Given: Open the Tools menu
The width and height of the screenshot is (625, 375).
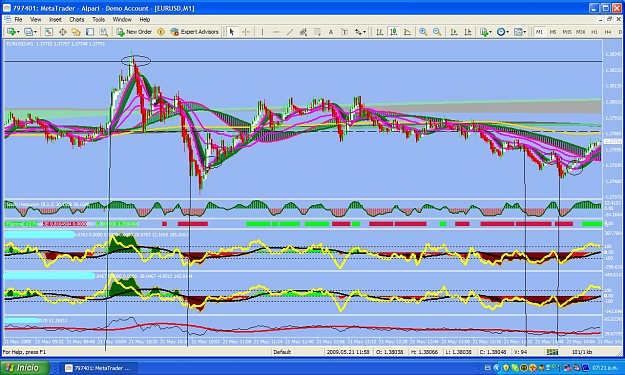Looking at the screenshot, I should tap(98, 19).
